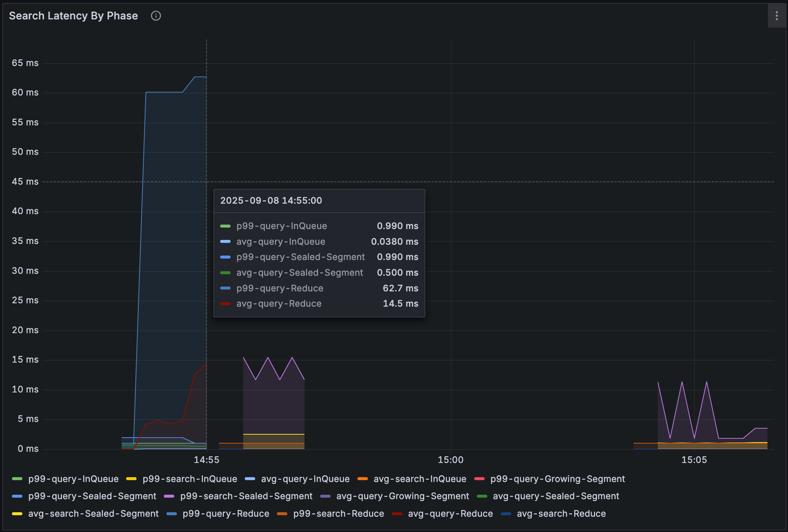Toggle p99-query-InQueue series in legend

click(73, 479)
